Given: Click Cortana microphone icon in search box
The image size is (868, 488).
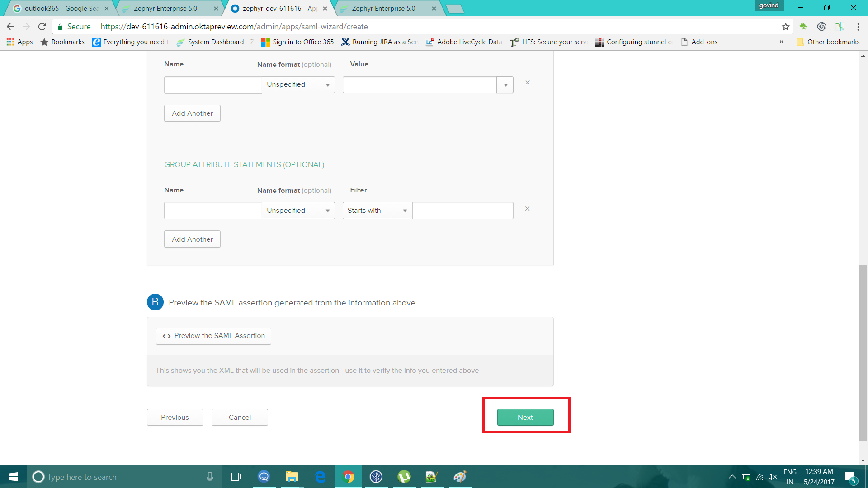Looking at the screenshot, I should click(x=210, y=477).
